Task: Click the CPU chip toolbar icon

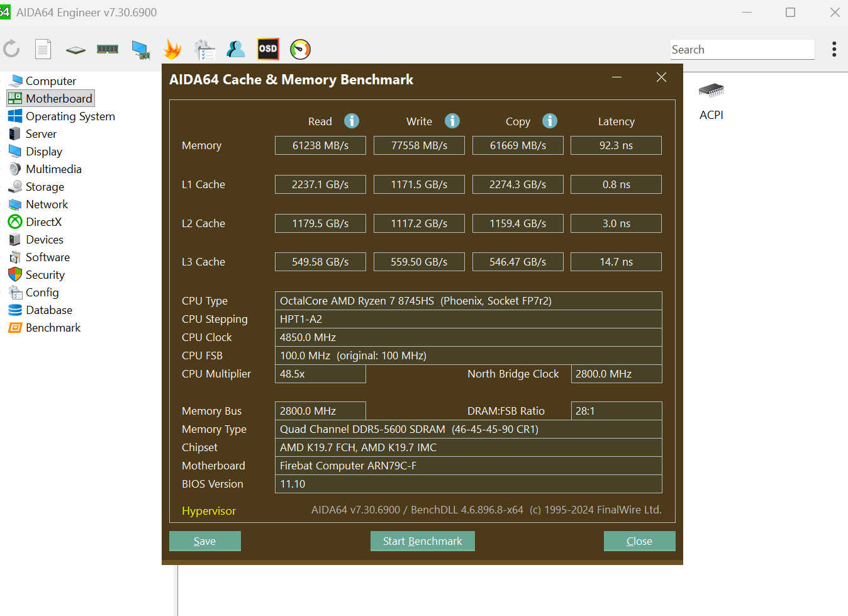Action: 75,50
